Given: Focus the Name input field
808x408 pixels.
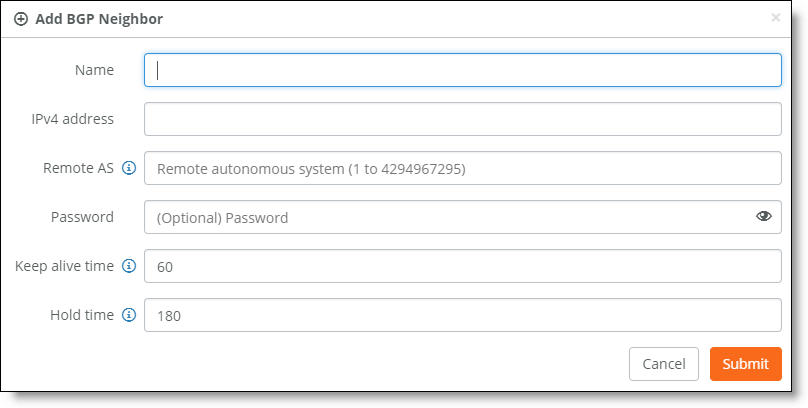Looking at the screenshot, I should pyautogui.click(x=463, y=70).
